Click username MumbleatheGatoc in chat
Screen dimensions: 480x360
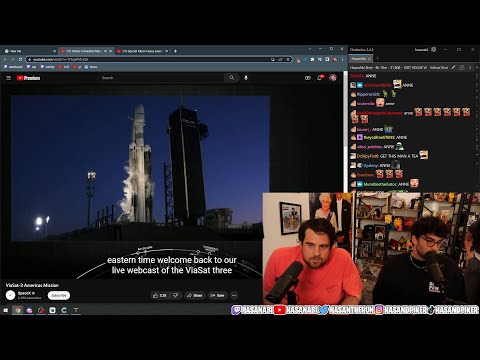[380, 184]
